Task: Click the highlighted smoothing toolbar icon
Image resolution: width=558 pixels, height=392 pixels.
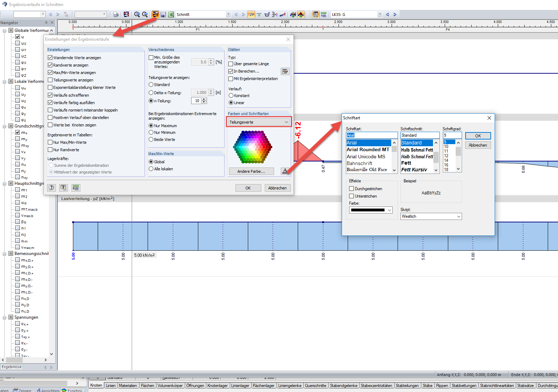Action: point(251,15)
